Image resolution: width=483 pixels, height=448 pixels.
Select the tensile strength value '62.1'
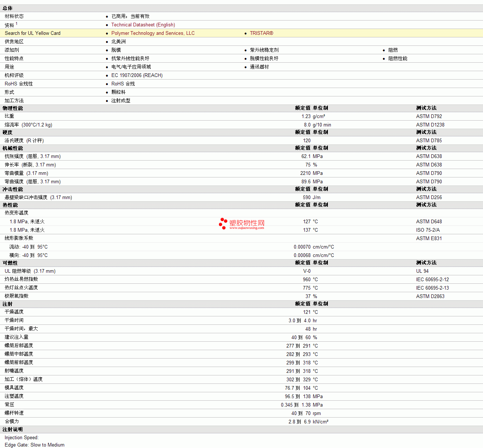pyautogui.click(x=306, y=156)
